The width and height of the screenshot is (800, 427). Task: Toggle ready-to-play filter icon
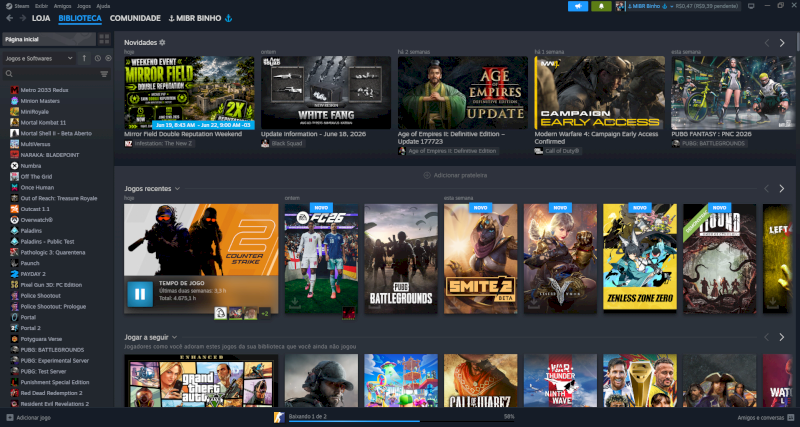pyautogui.click(x=108, y=58)
